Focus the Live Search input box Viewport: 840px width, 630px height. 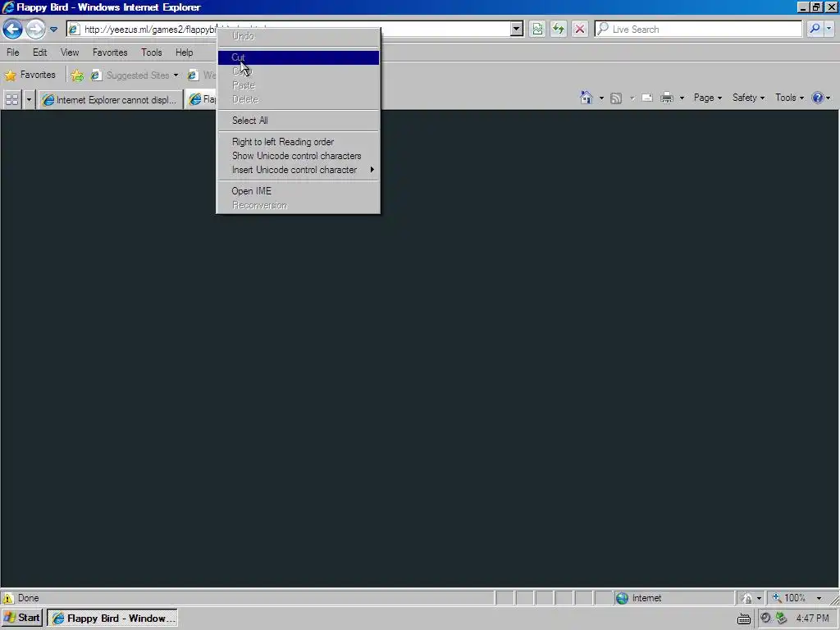pos(698,29)
